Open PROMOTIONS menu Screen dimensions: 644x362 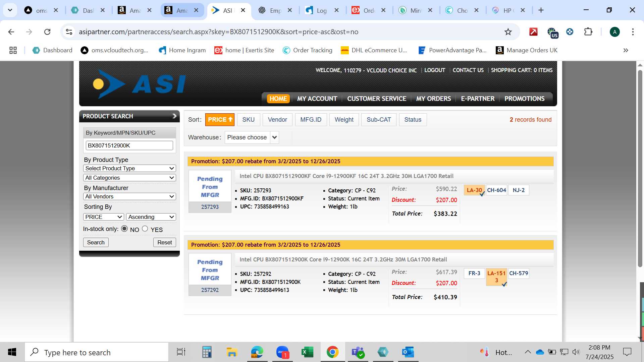coord(525,99)
